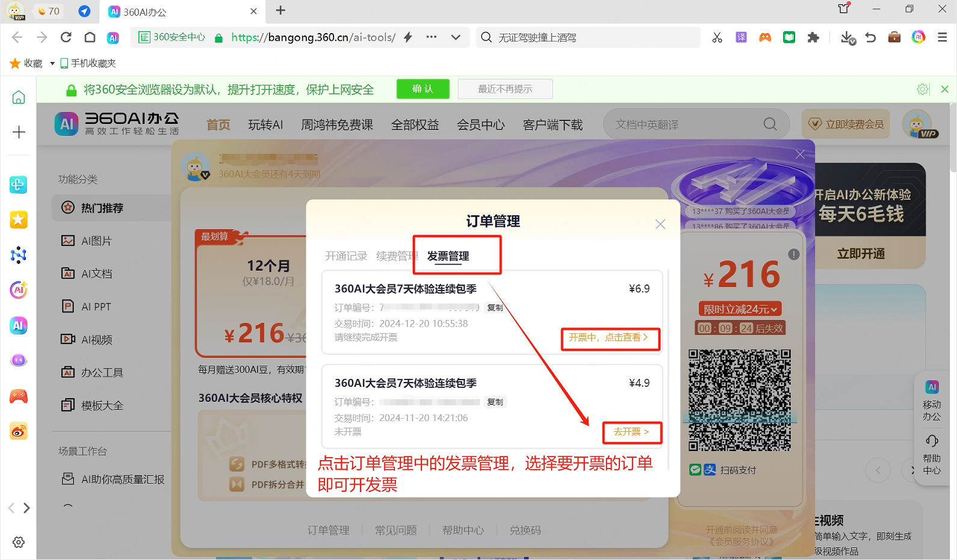Copy order number of ¥4.9 order

pyautogui.click(x=495, y=402)
